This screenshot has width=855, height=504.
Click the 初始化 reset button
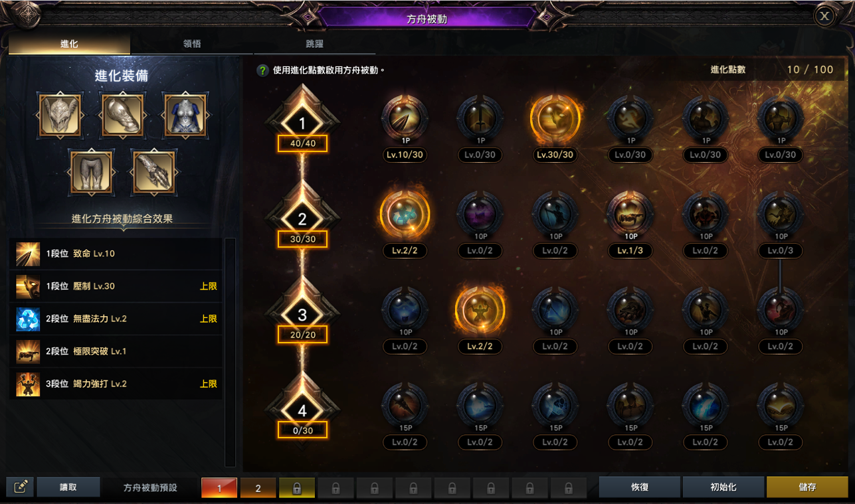pyautogui.click(x=723, y=487)
